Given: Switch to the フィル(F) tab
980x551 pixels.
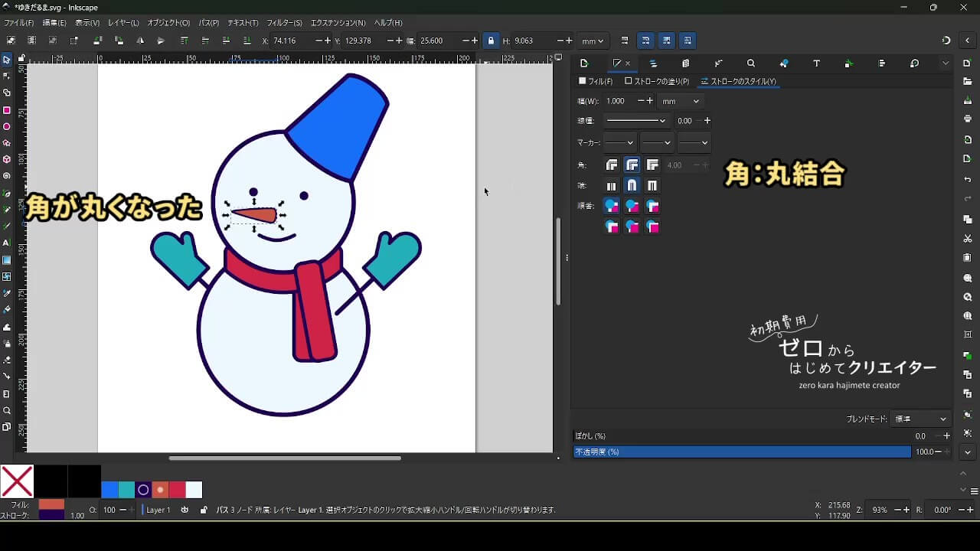Looking at the screenshot, I should [596, 81].
